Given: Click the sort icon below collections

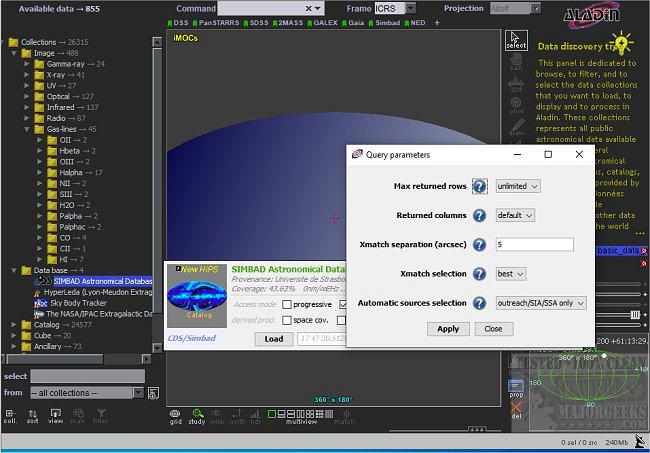Looking at the screenshot, I should click(x=34, y=415).
